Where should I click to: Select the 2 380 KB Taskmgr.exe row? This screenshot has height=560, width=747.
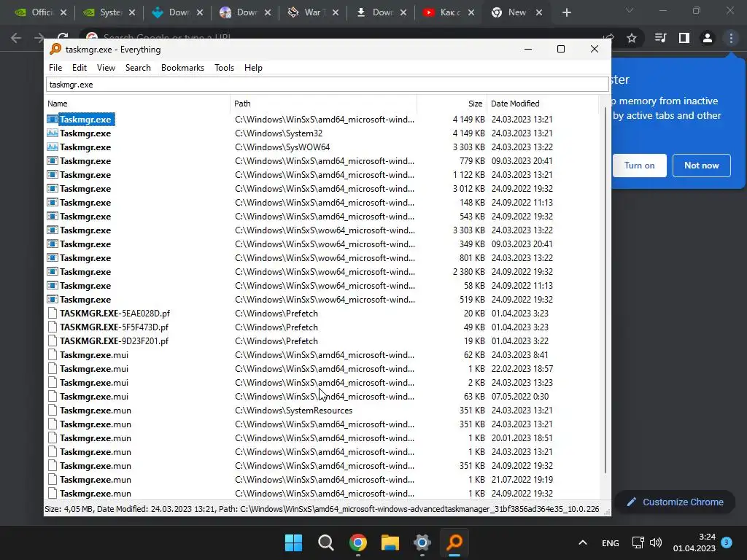tap(322, 272)
